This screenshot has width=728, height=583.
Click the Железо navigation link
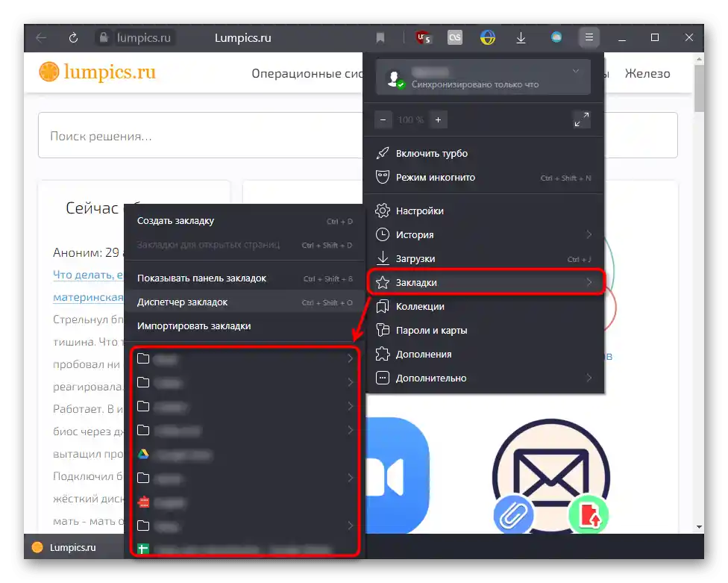[647, 73]
